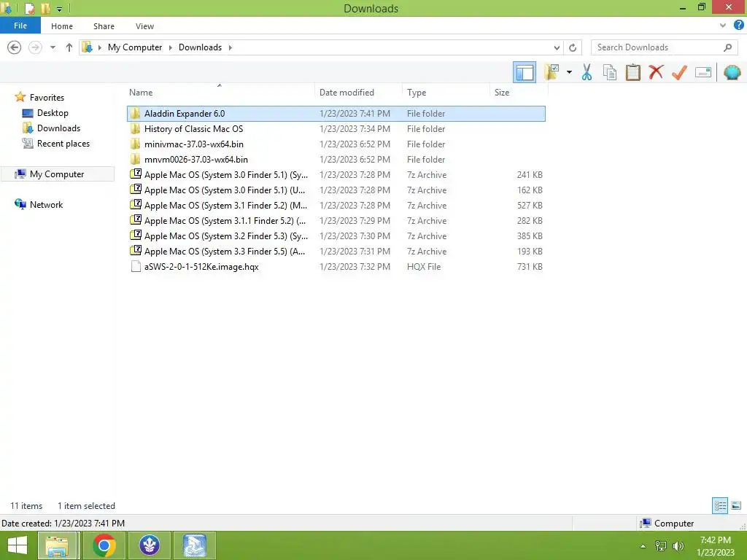
Task: Click the Properties icon in title bar
Action: pos(29,8)
